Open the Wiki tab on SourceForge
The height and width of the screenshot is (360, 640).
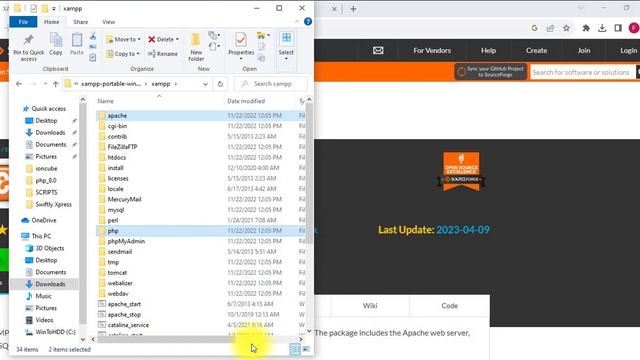[370, 306]
